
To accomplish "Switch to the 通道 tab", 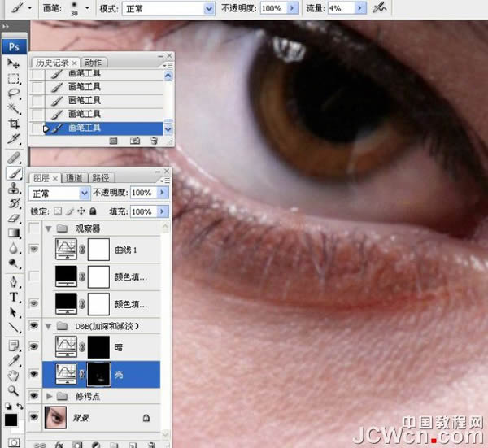I will coord(74,178).
